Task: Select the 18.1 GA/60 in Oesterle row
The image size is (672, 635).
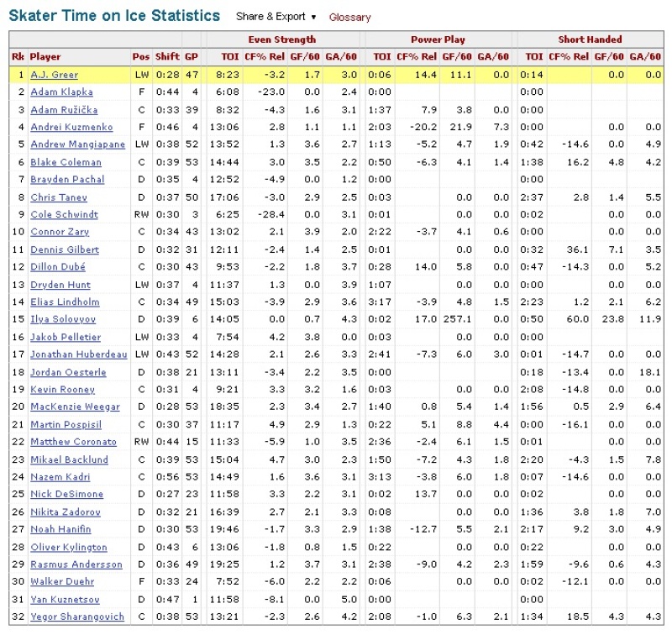Action: 650,372
